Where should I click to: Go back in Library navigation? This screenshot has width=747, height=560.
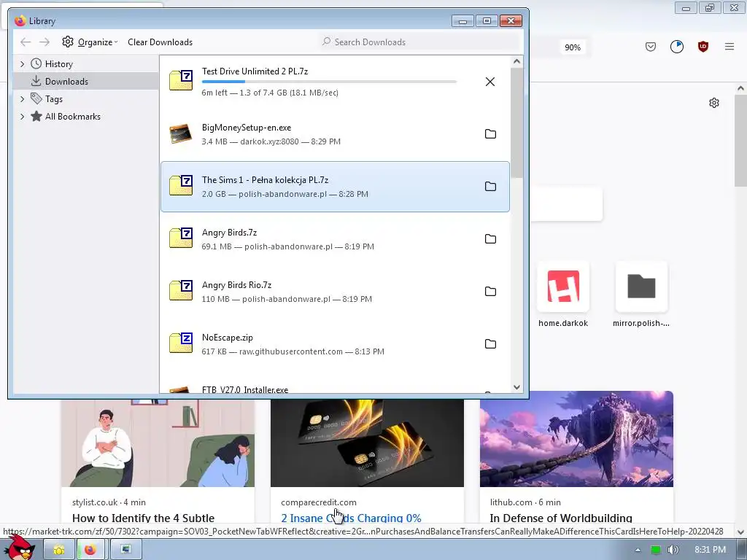coord(26,42)
